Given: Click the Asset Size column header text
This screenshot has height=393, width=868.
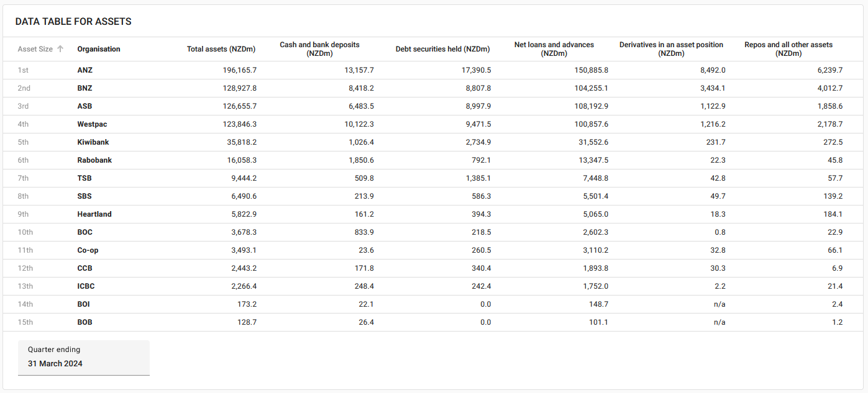Looking at the screenshot, I should 35,49.
